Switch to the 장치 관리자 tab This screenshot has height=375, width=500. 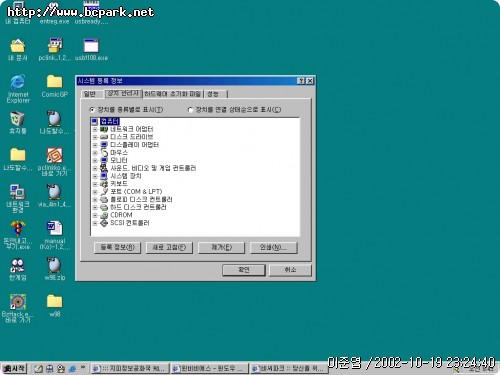(x=123, y=94)
